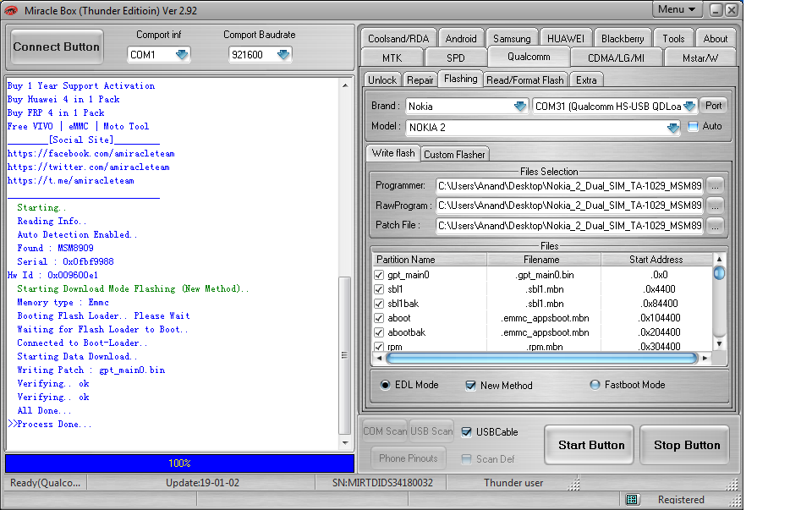Click the Phone Pinouts button
The image size is (812, 510).
coord(408,458)
